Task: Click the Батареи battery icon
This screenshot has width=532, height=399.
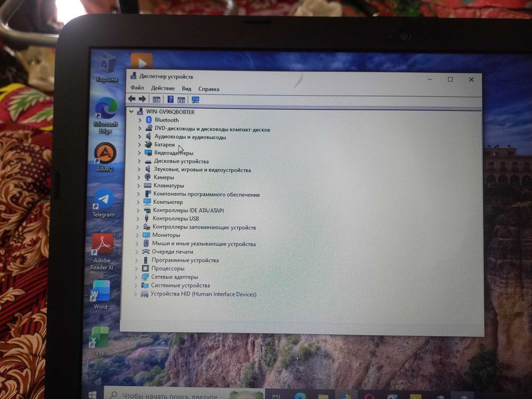Action: click(148, 144)
